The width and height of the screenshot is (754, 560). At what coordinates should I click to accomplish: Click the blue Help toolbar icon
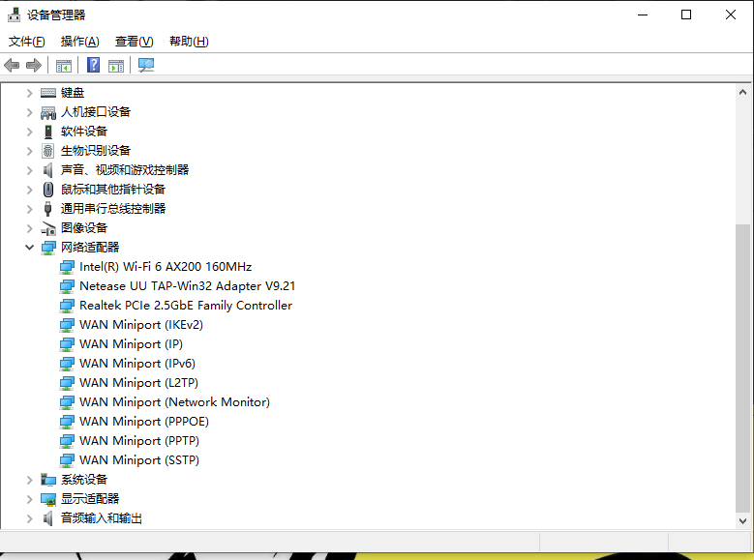click(93, 65)
